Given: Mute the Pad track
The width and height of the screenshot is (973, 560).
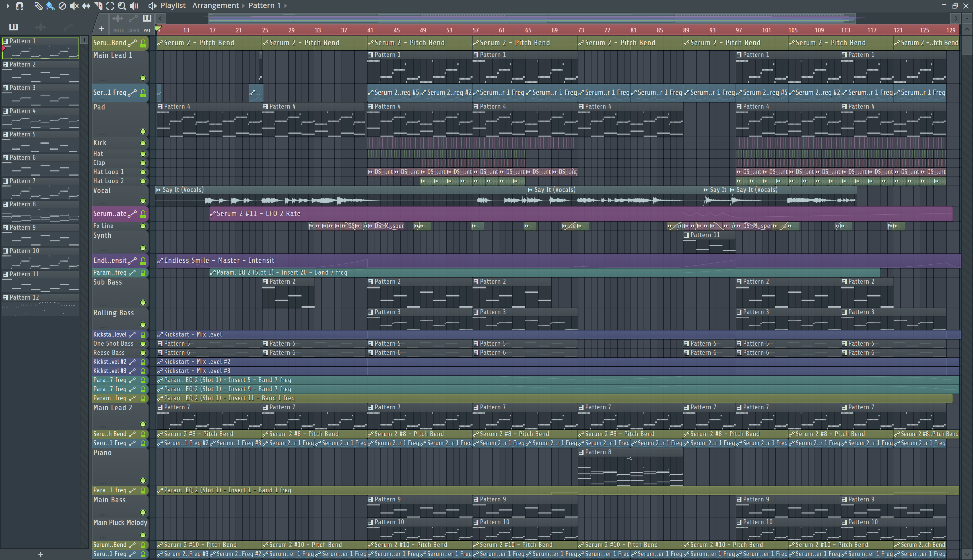Looking at the screenshot, I should pyautogui.click(x=143, y=132).
